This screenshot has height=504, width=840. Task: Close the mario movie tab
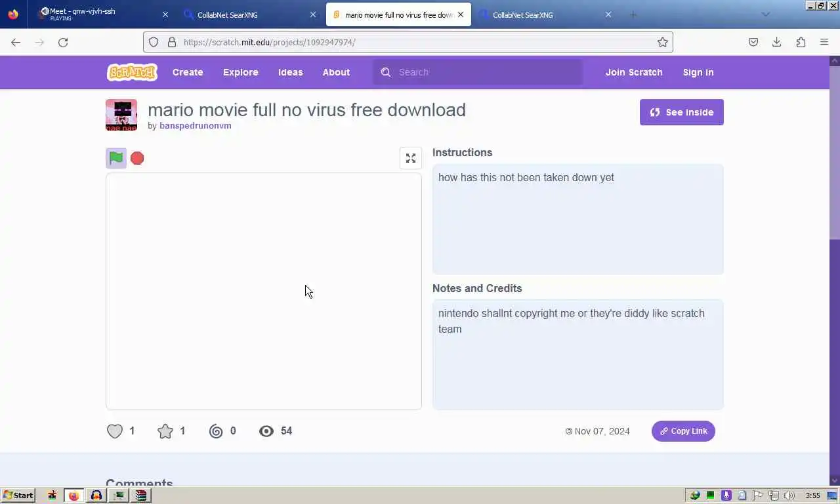coord(461,14)
